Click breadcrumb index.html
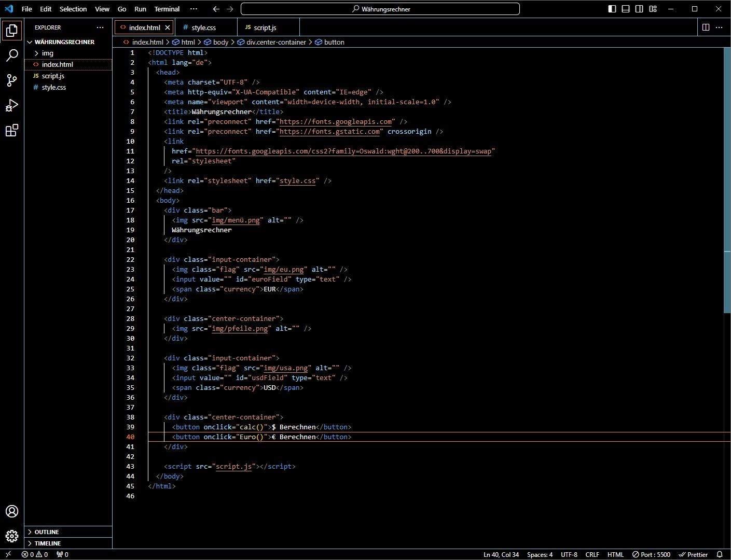 (143, 42)
